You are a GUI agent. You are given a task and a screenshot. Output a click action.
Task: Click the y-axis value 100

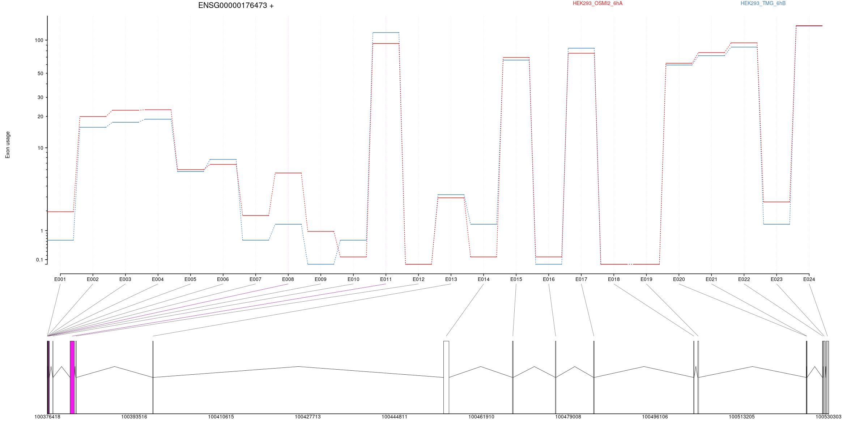39,40
